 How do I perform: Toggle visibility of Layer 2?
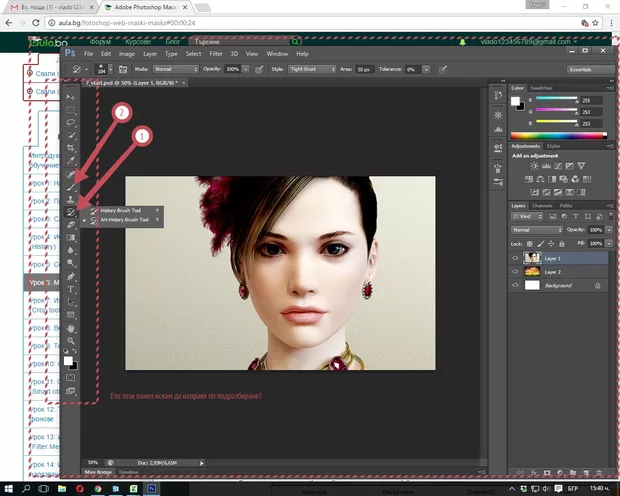(x=516, y=271)
